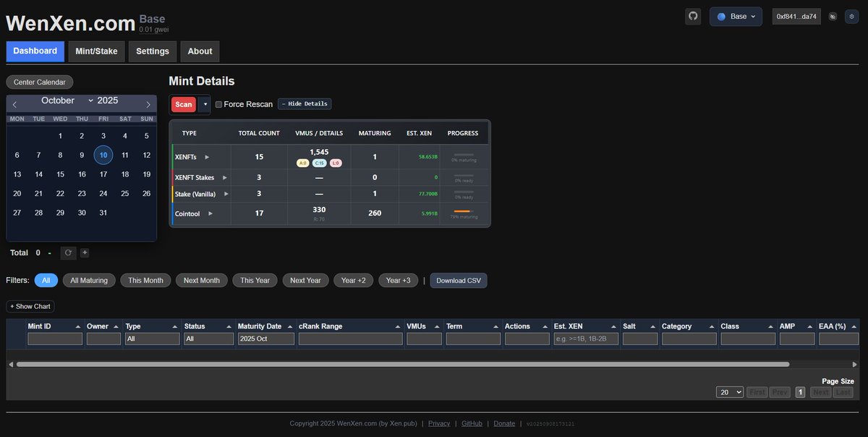Click the privacy eye-slash icon
The width and height of the screenshot is (868, 437).
pos(833,16)
